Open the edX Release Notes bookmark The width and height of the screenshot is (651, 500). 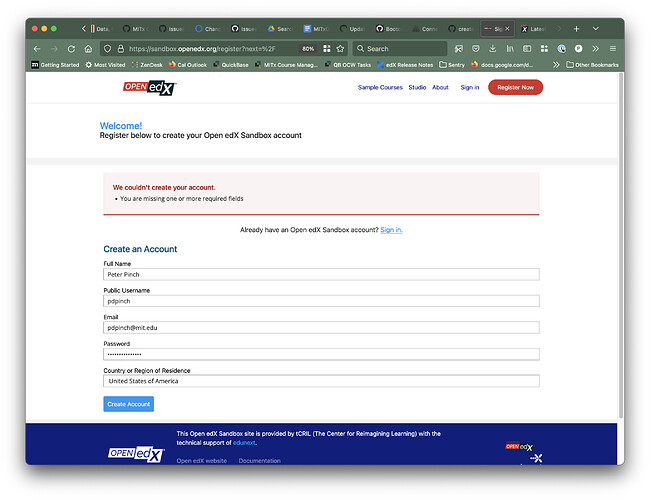[405, 65]
